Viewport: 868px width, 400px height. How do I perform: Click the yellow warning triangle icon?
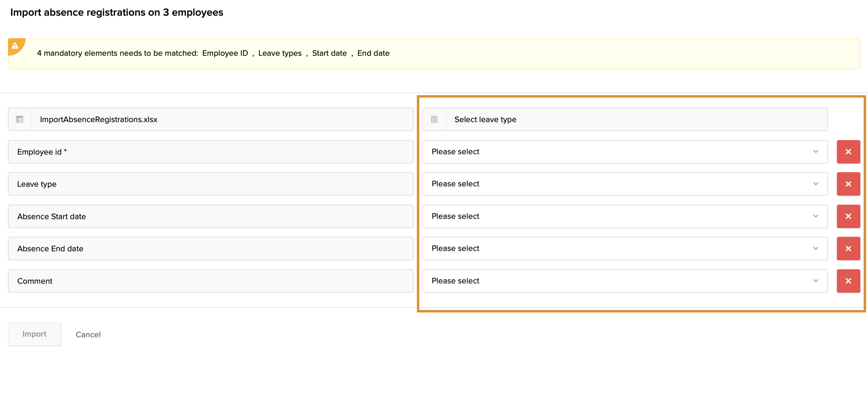click(15, 46)
